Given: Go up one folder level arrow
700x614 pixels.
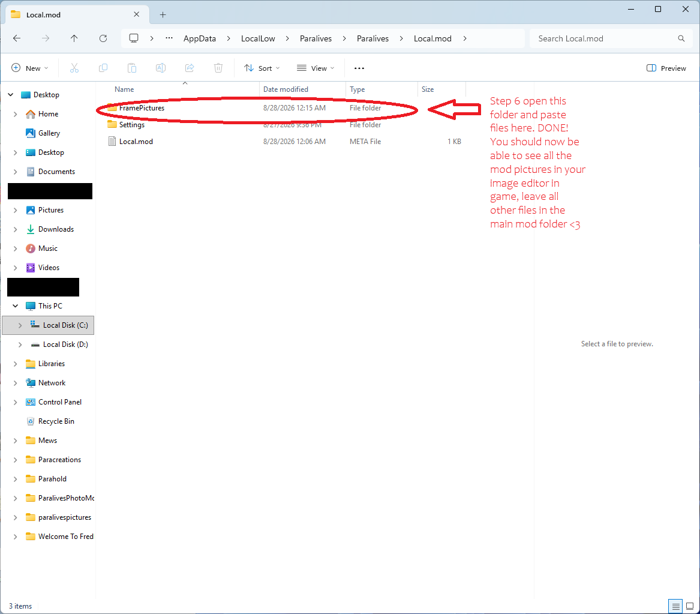Looking at the screenshot, I should [74, 38].
